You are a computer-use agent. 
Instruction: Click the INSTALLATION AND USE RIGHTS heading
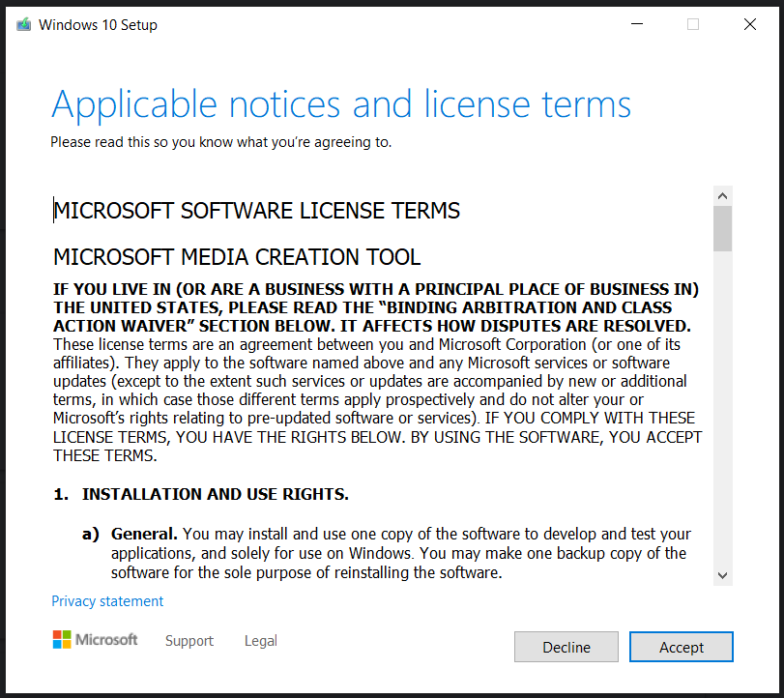pyautogui.click(x=216, y=494)
